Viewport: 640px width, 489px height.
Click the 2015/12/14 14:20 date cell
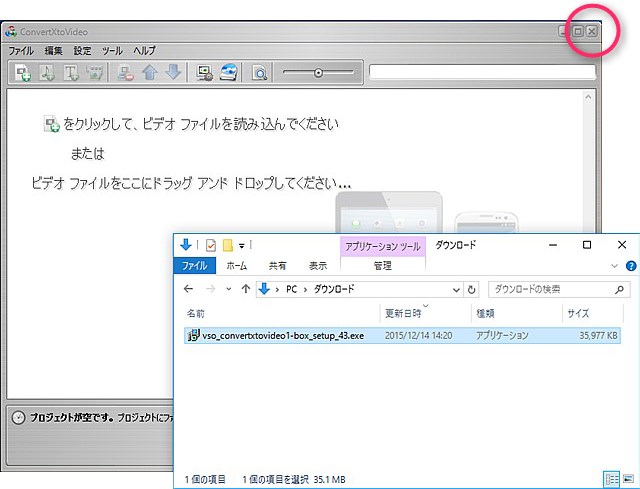coord(418,336)
